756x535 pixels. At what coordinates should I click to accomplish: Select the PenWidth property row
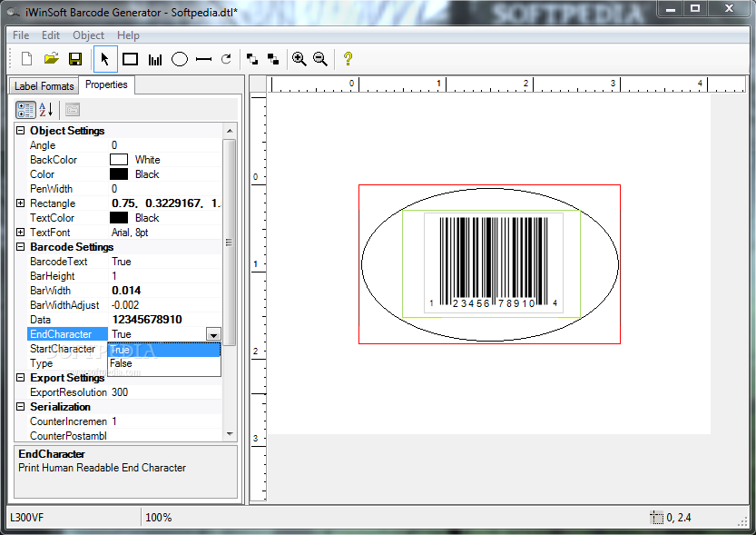pos(124,189)
